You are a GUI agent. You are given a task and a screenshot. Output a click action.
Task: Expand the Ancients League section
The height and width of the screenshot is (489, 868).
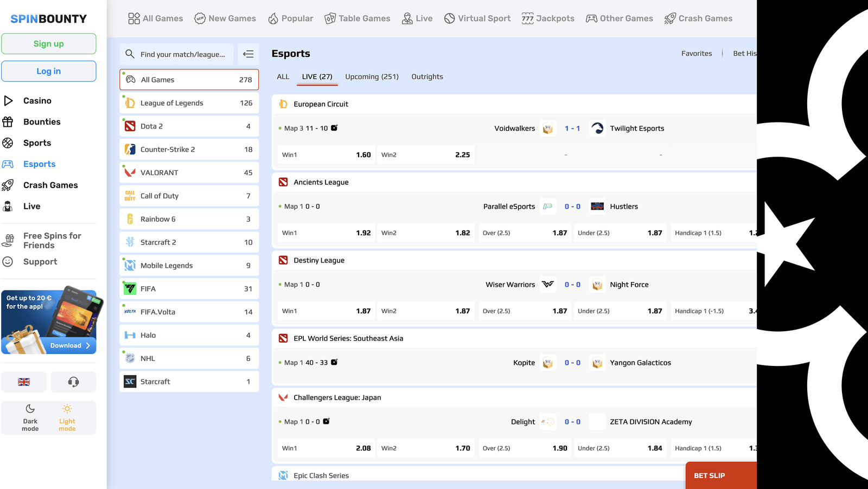[x=321, y=182]
